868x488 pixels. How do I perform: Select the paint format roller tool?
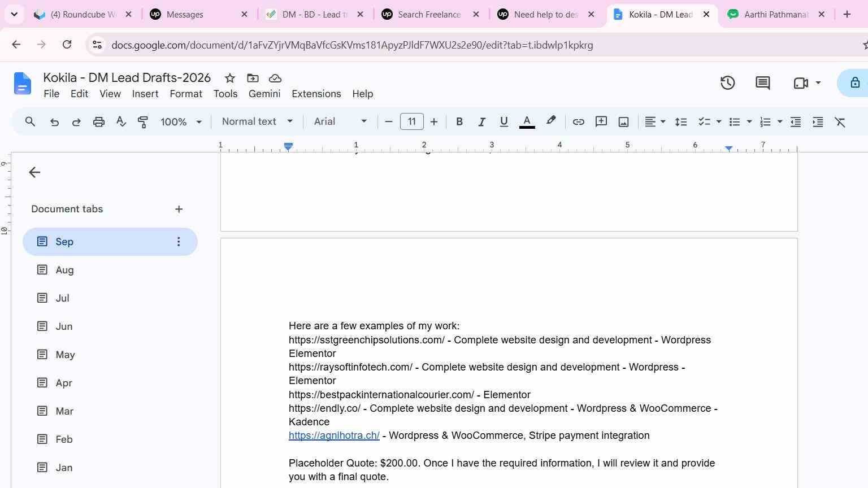[143, 122]
